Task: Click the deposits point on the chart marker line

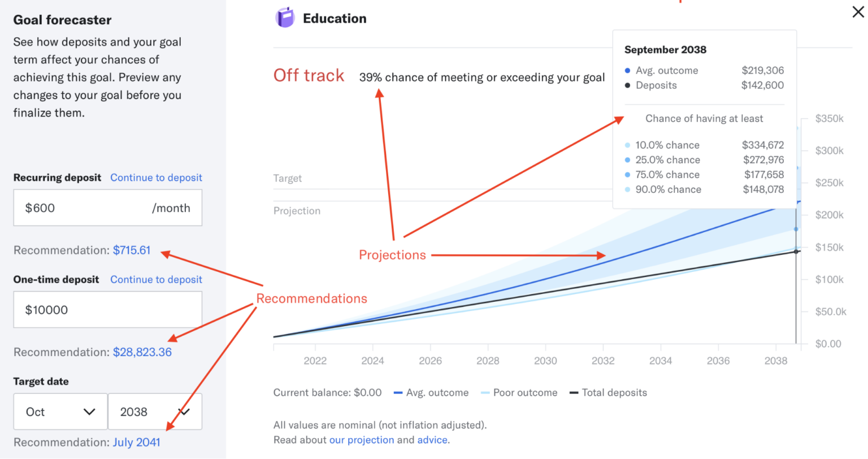Action: [x=796, y=252]
